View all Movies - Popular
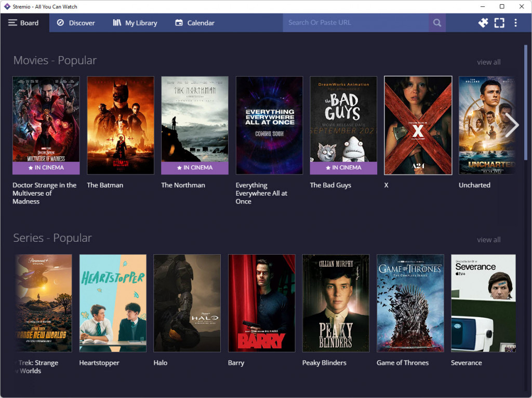This screenshot has height=398, width=532. [x=488, y=62]
